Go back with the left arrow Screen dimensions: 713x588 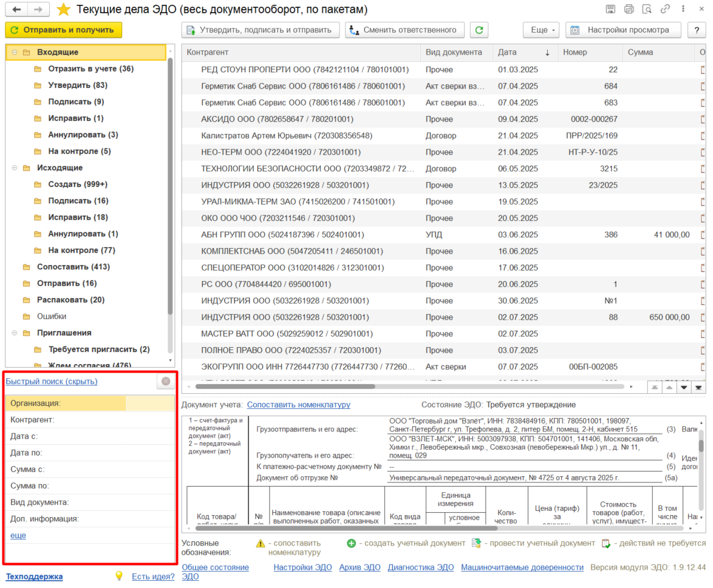(x=16, y=9)
